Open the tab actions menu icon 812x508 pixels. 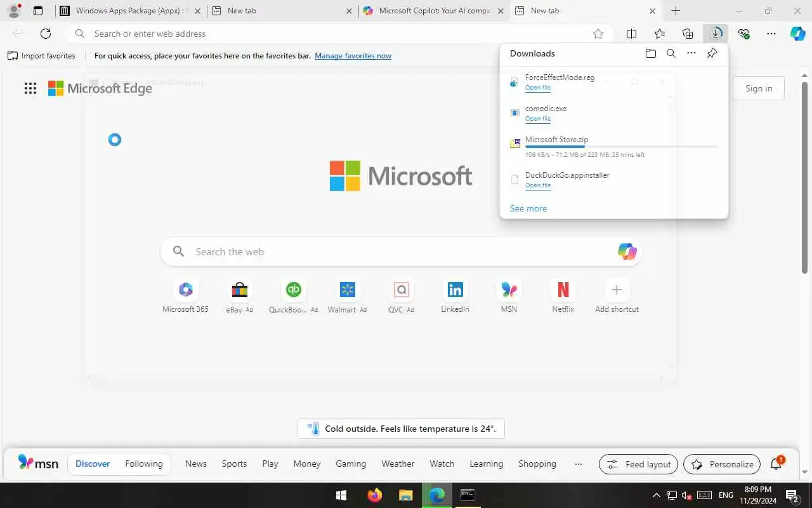point(38,11)
